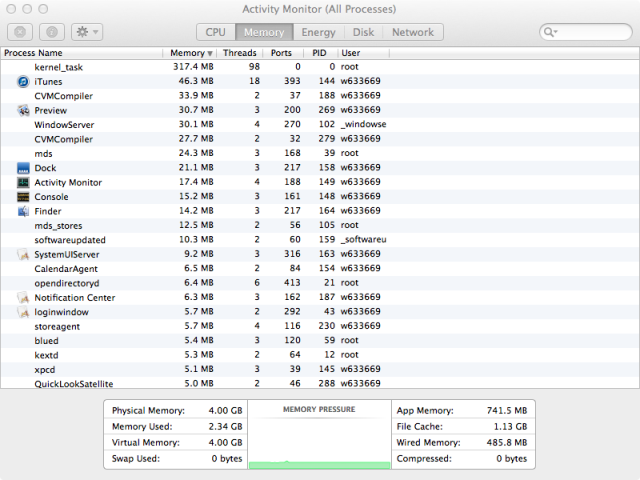Viewport: 640px width, 480px height.
Task: Select the Memory tab
Action: coord(264,32)
